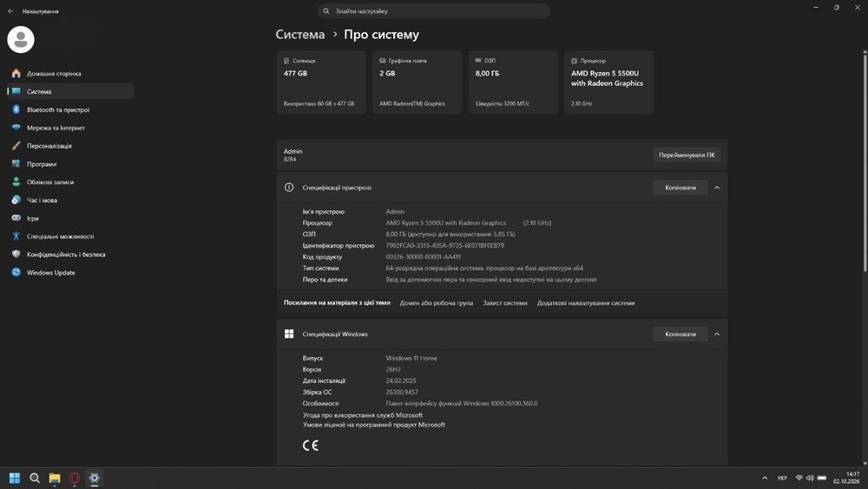Open Конфіденційність і безпека settings
This screenshot has width=868, height=489.
[70, 254]
